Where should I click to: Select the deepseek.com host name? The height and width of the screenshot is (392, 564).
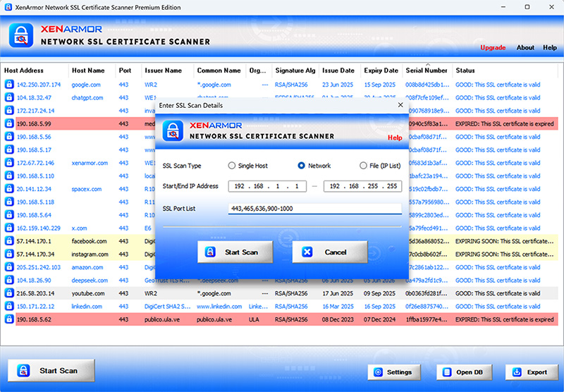(x=90, y=280)
